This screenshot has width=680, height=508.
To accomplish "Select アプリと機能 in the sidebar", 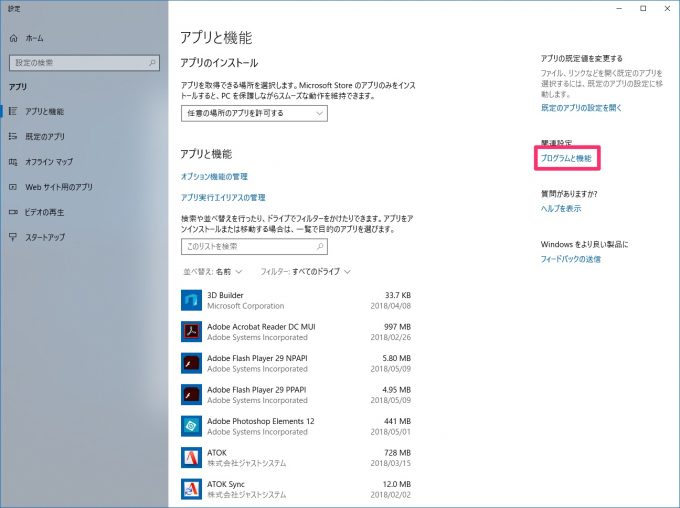I will (x=44, y=111).
